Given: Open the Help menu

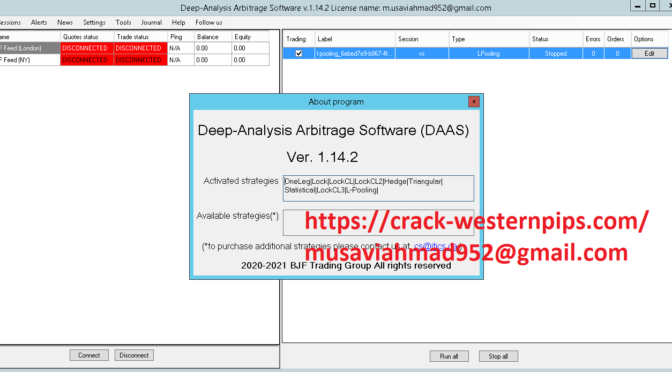Looking at the screenshot, I should pos(178,22).
